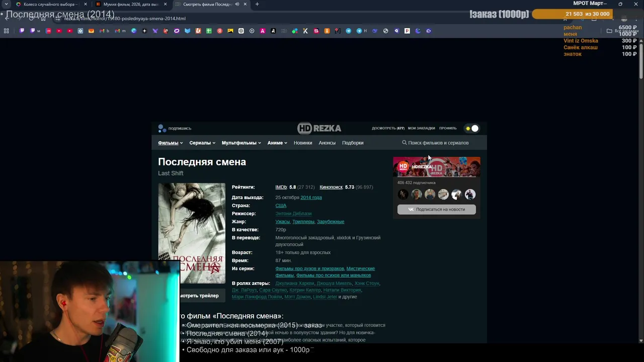This screenshot has width=644, height=362.
Task: Open the ПРОФИЛЬ link
Action: click(x=448, y=128)
